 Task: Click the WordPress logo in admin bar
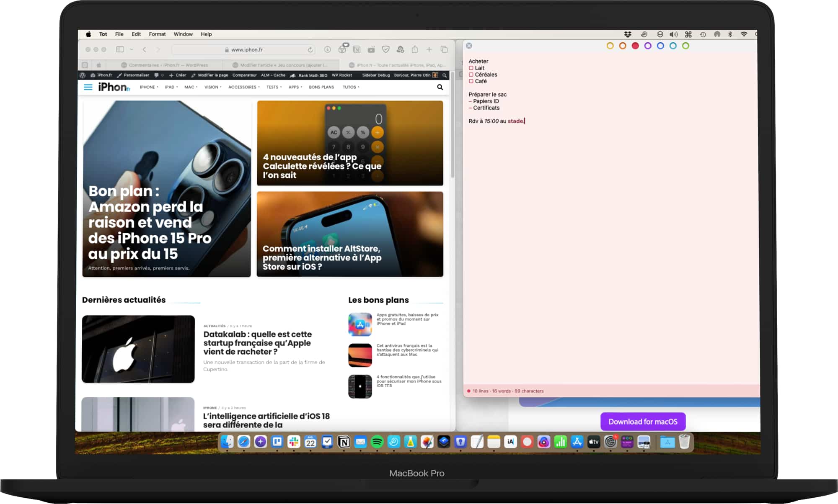[x=83, y=75]
